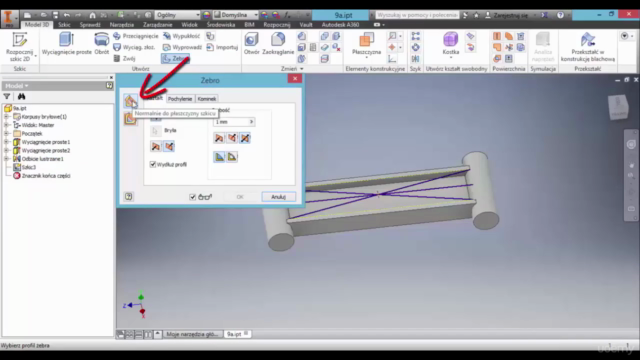Viewport: 640px width, 360px height.
Task: Select the first thickness direction button
Action: click(219, 138)
